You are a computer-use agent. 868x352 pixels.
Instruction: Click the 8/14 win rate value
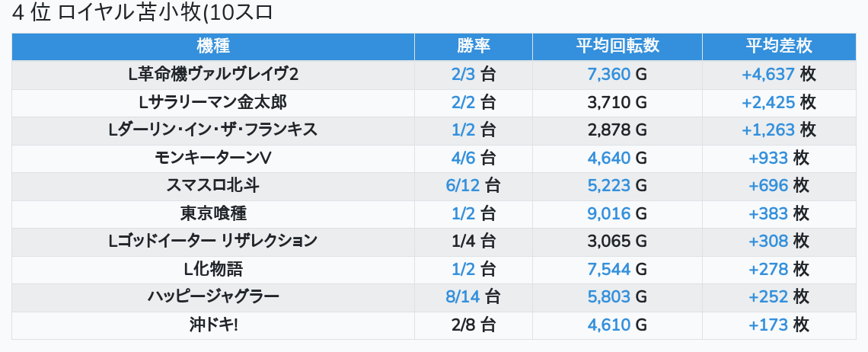(463, 297)
